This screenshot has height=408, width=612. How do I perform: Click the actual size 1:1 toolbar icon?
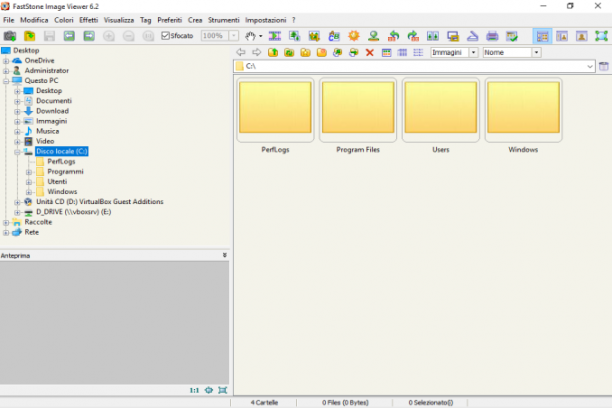pos(148,36)
